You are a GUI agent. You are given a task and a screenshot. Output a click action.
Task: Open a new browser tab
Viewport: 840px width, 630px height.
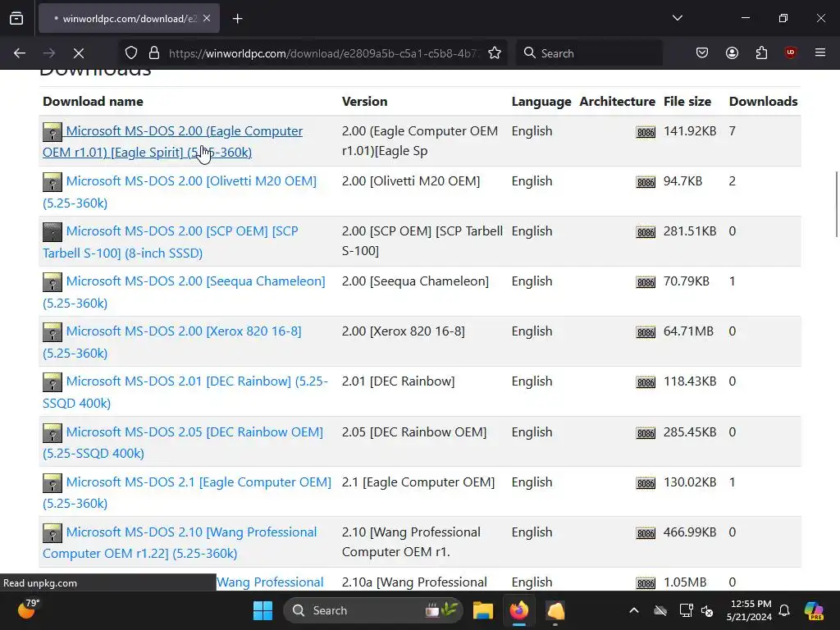(x=238, y=19)
